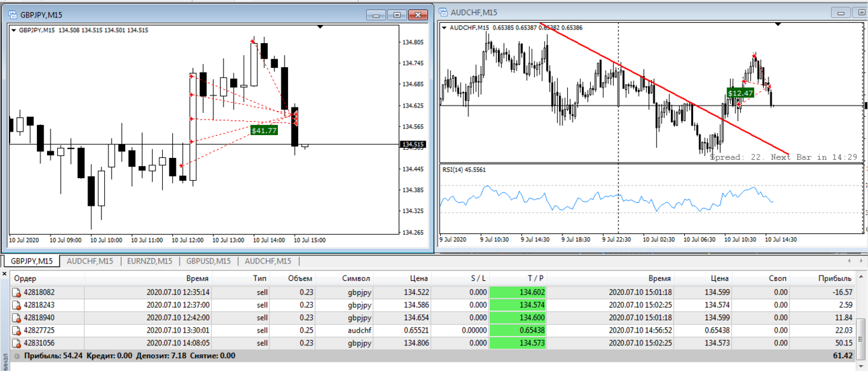The width and height of the screenshot is (868, 371).
Task: Click the order icon for order 42818243
Action: (17, 304)
